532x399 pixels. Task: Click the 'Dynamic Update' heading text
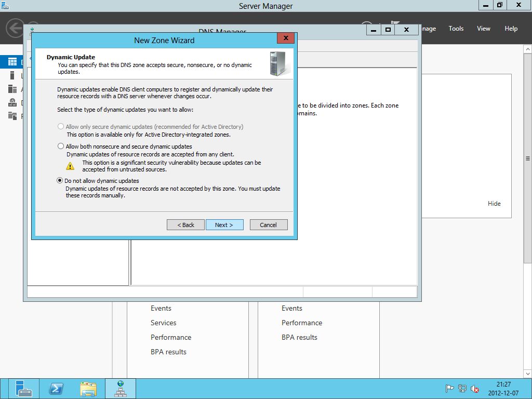[71, 57]
